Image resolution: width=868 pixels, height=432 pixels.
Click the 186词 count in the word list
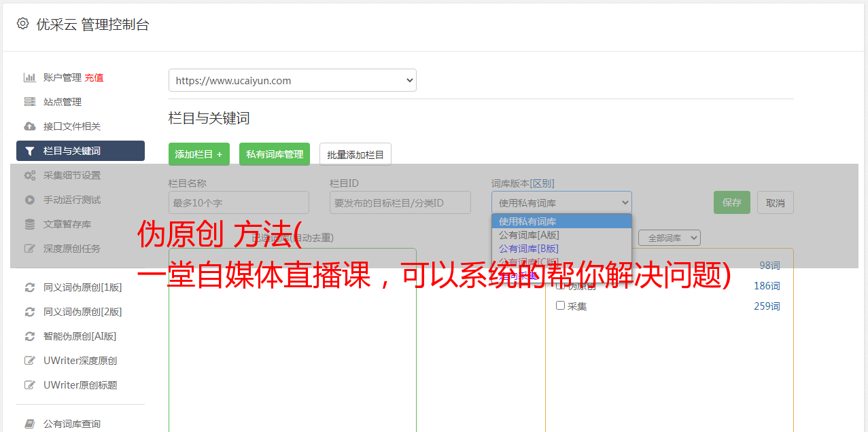click(x=767, y=286)
